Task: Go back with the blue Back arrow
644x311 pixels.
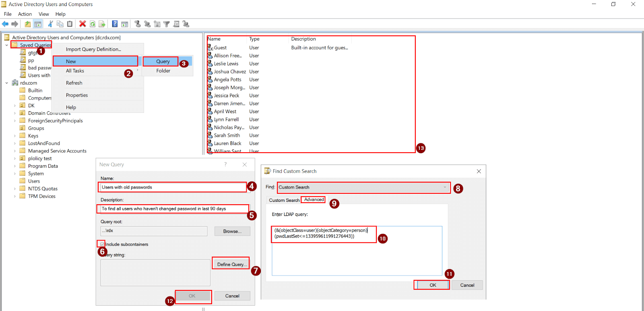Action: coord(5,24)
